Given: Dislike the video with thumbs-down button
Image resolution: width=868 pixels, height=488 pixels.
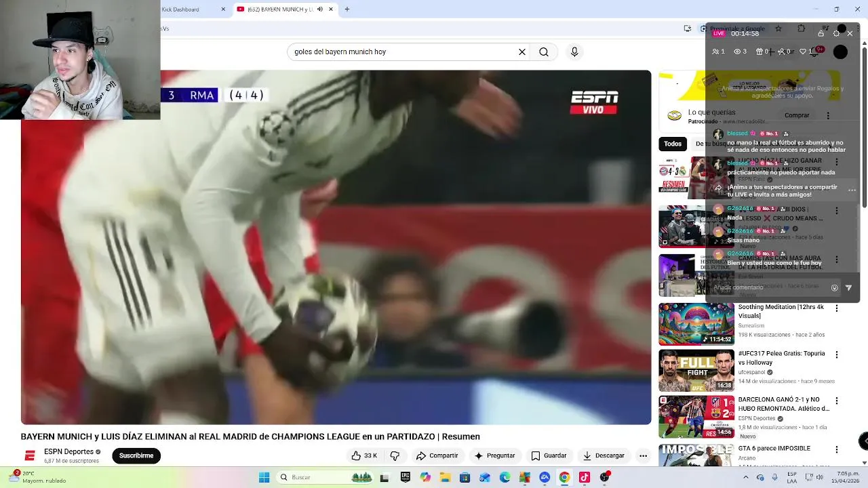Looking at the screenshot, I should click(395, 455).
